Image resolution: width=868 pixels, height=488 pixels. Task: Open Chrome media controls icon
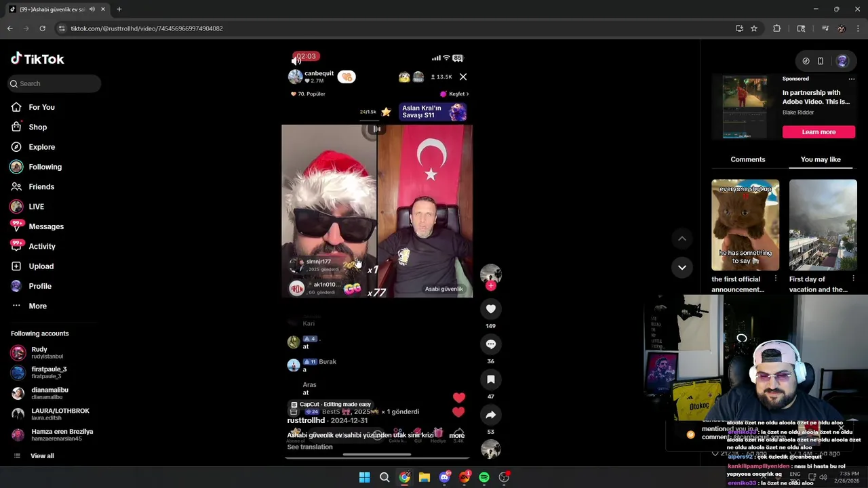(825, 28)
